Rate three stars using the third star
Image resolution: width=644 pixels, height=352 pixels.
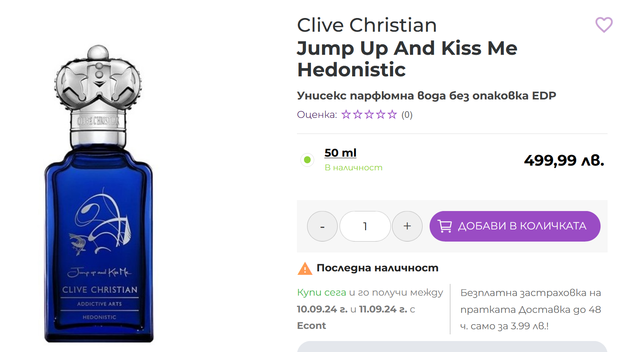pyautogui.click(x=369, y=115)
